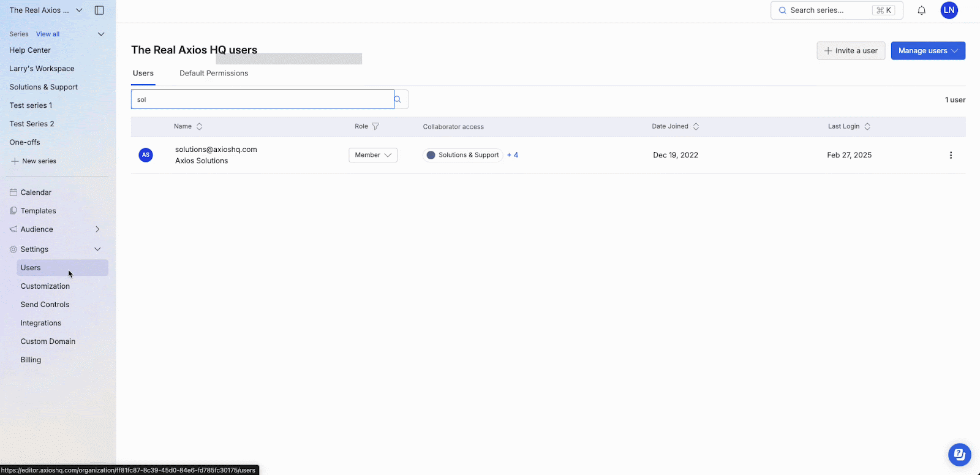Image resolution: width=980 pixels, height=475 pixels.
Task: Open Custom Domain settings
Action: click(48, 341)
